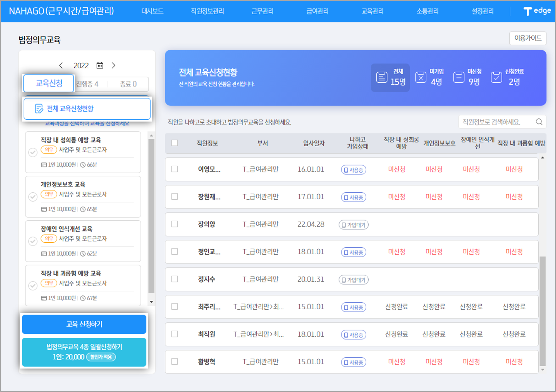Viewport: 556px width, 392px height.
Task: Go to next year arrow
Action: click(114, 65)
